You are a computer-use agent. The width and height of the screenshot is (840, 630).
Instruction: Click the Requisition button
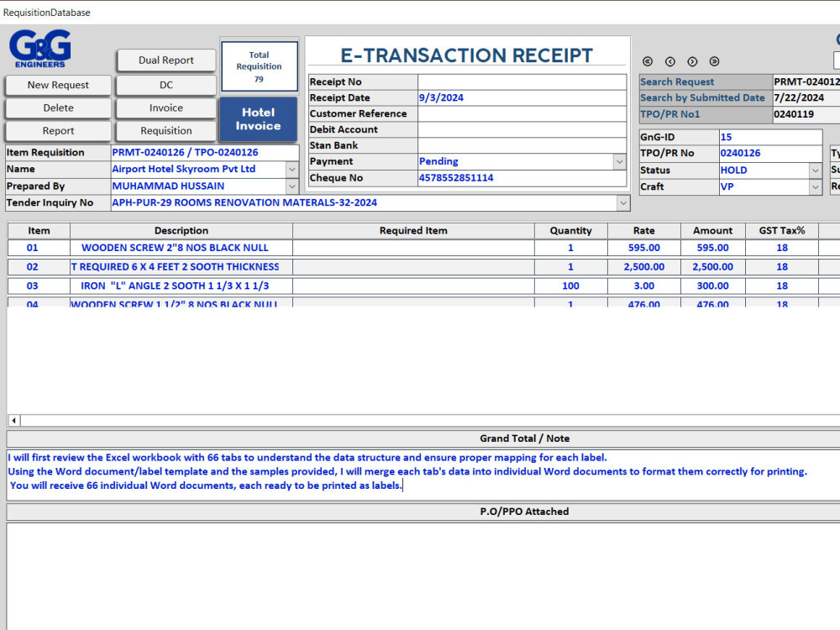166,131
